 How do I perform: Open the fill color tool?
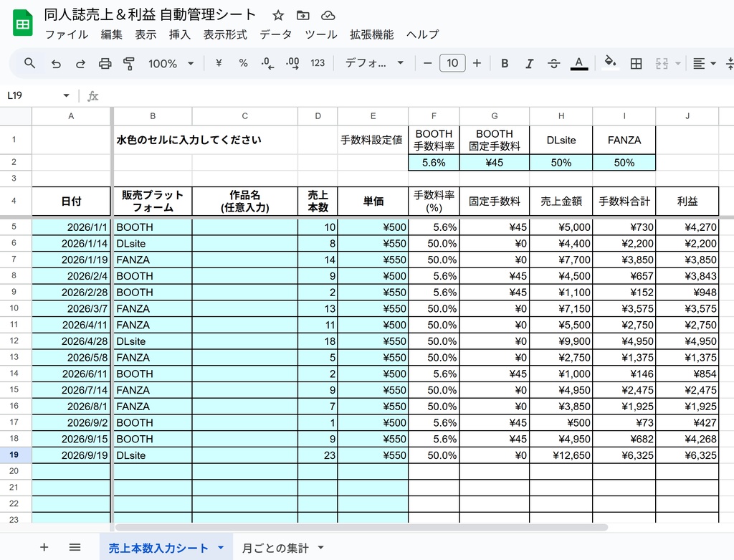[x=610, y=63]
